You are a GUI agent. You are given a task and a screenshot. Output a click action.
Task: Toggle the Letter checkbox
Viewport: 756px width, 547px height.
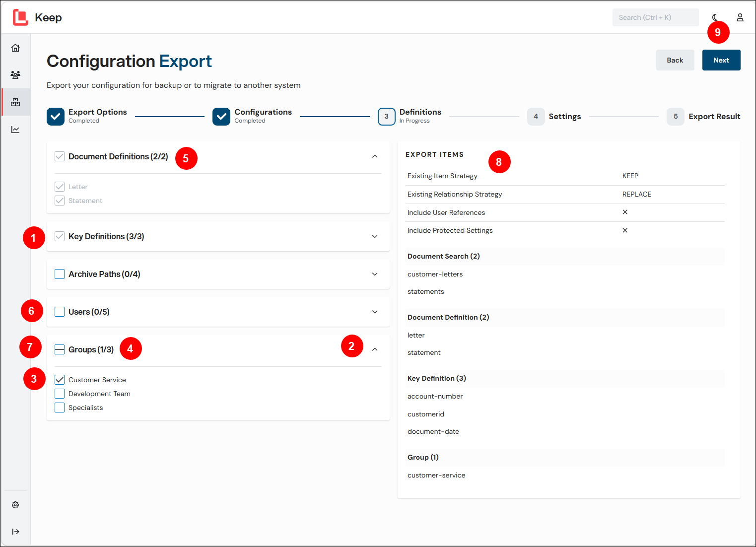[x=60, y=187]
